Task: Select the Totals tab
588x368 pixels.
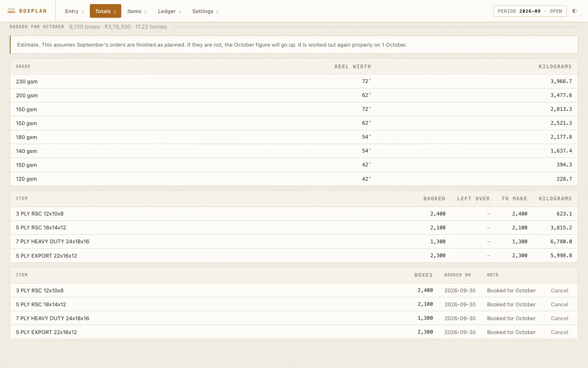Action: coord(105,11)
